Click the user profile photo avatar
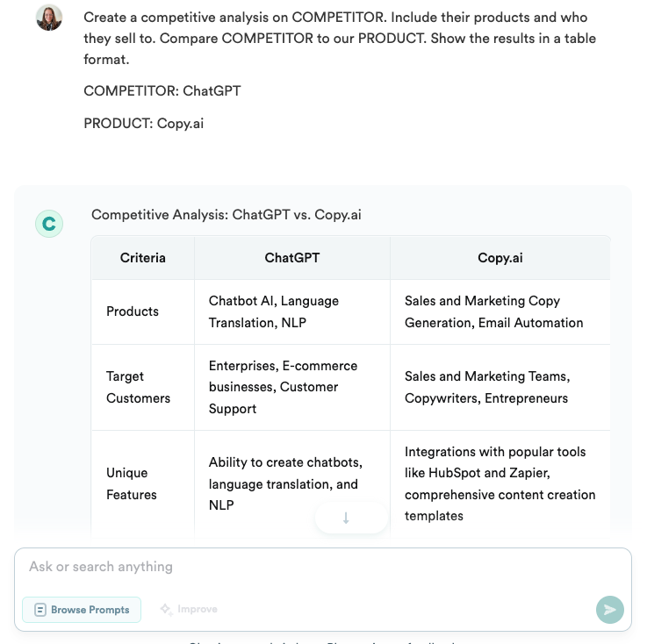The height and width of the screenshot is (644, 647). tap(49, 18)
